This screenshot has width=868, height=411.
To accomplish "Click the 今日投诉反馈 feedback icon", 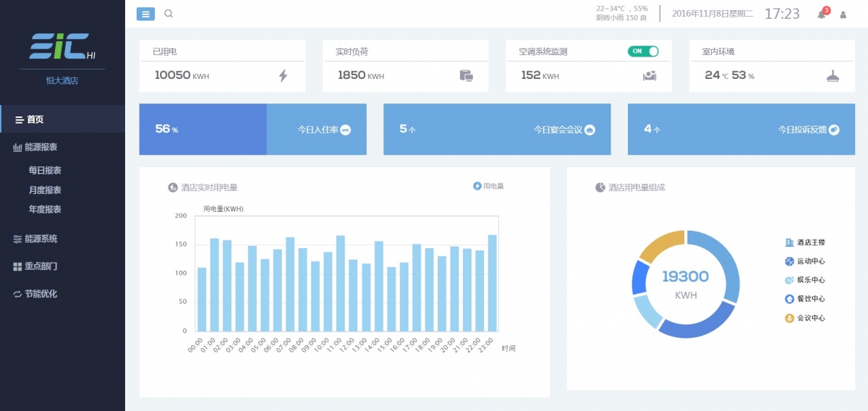I will pyautogui.click(x=833, y=130).
